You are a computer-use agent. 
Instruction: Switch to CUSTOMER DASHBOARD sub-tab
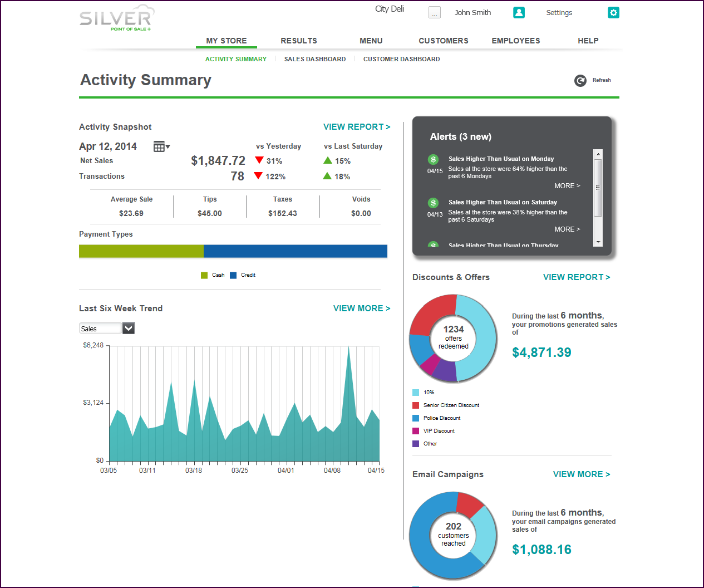pos(402,59)
